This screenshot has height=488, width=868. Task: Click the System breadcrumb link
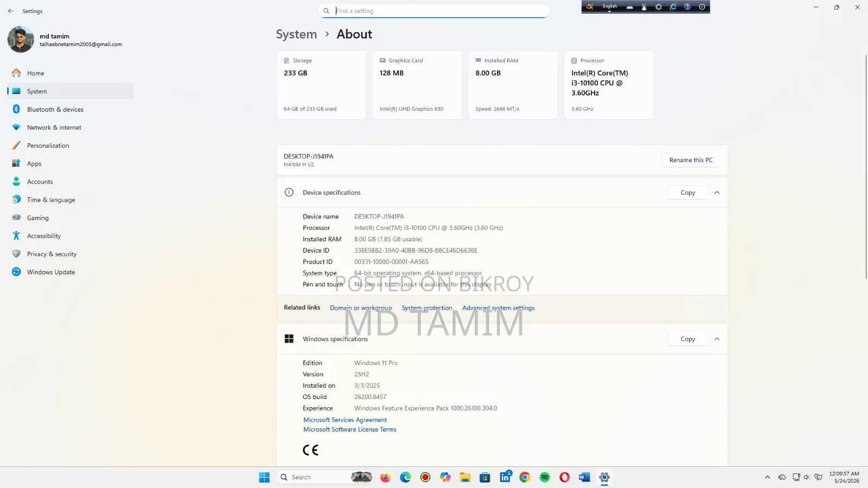pos(296,34)
